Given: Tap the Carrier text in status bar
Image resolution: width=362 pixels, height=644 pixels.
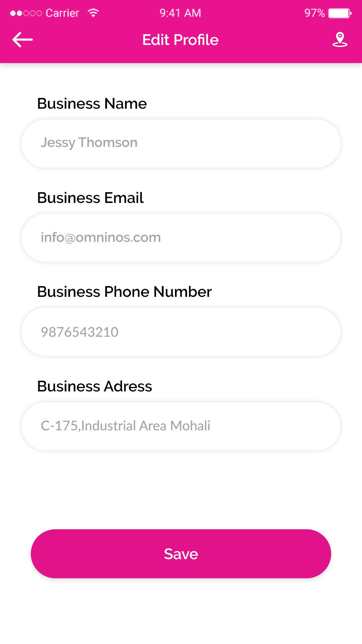Looking at the screenshot, I should [x=62, y=13].
